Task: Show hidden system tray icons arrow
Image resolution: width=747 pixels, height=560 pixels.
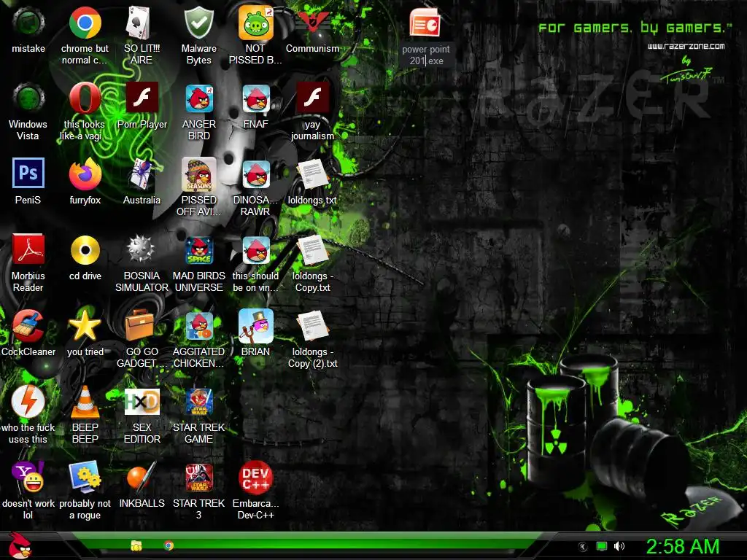Action: [x=582, y=547]
